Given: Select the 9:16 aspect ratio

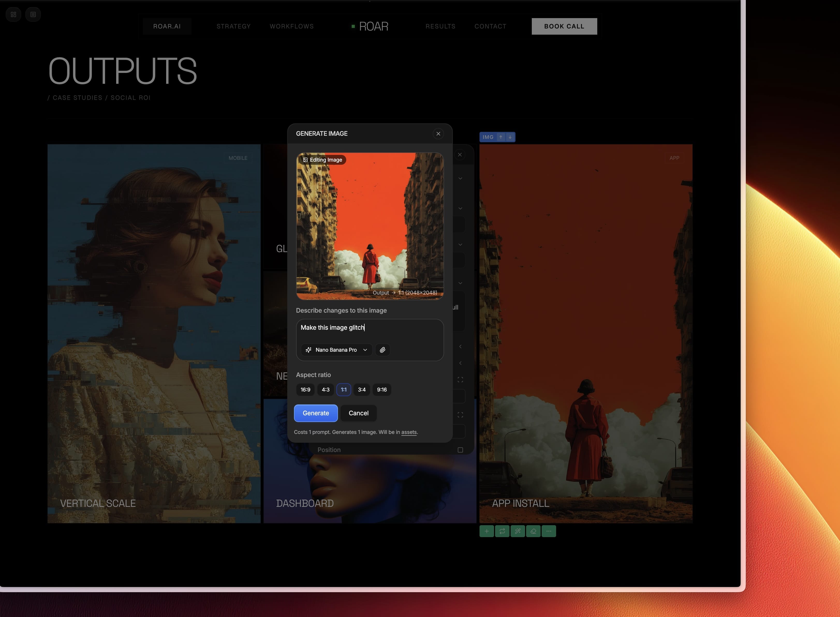Looking at the screenshot, I should point(381,389).
